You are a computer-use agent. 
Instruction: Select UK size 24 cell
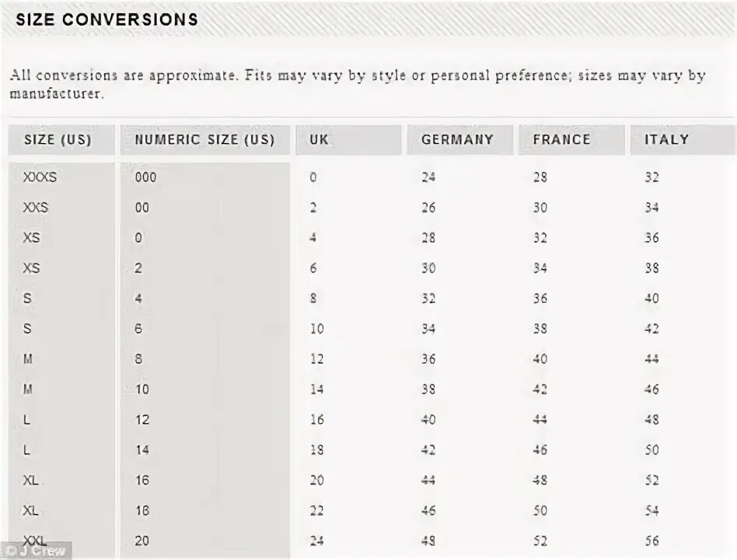pos(316,541)
